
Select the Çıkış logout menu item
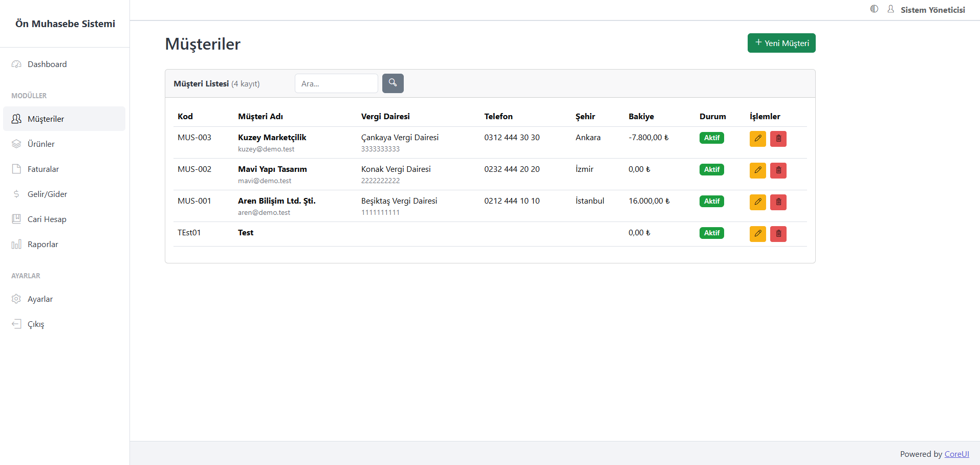[64, 324]
